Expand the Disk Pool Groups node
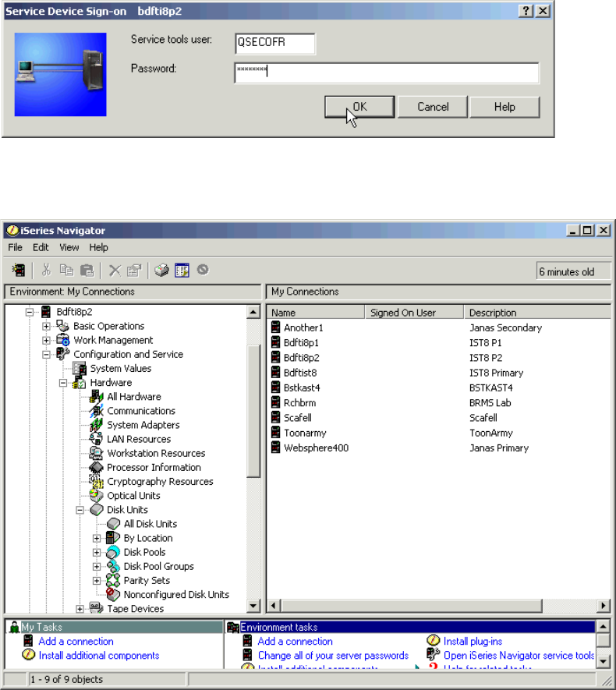616x690 pixels. tap(97, 566)
